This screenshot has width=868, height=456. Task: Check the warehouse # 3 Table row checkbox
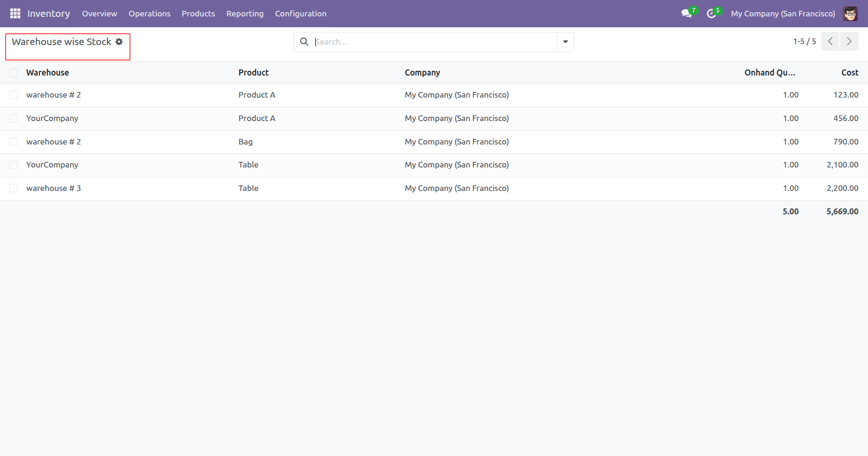click(x=14, y=188)
